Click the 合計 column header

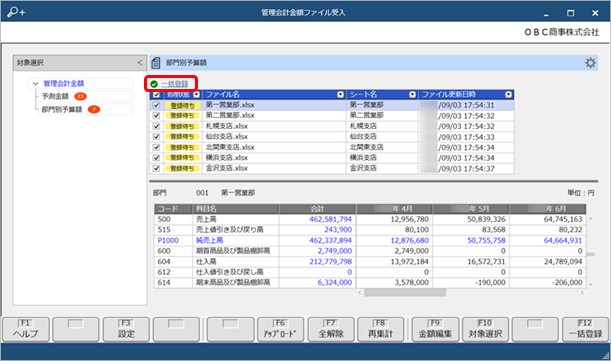pyautogui.click(x=317, y=209)
